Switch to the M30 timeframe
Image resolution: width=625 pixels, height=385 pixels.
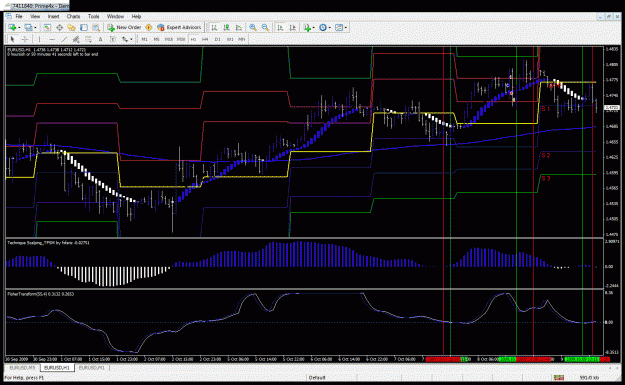pos(181,39)
